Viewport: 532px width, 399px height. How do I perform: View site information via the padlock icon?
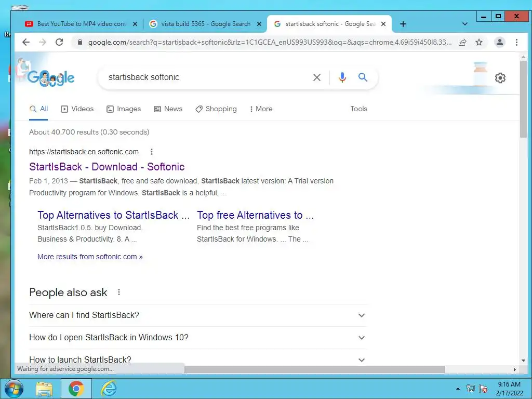click(x=80, y=42)
